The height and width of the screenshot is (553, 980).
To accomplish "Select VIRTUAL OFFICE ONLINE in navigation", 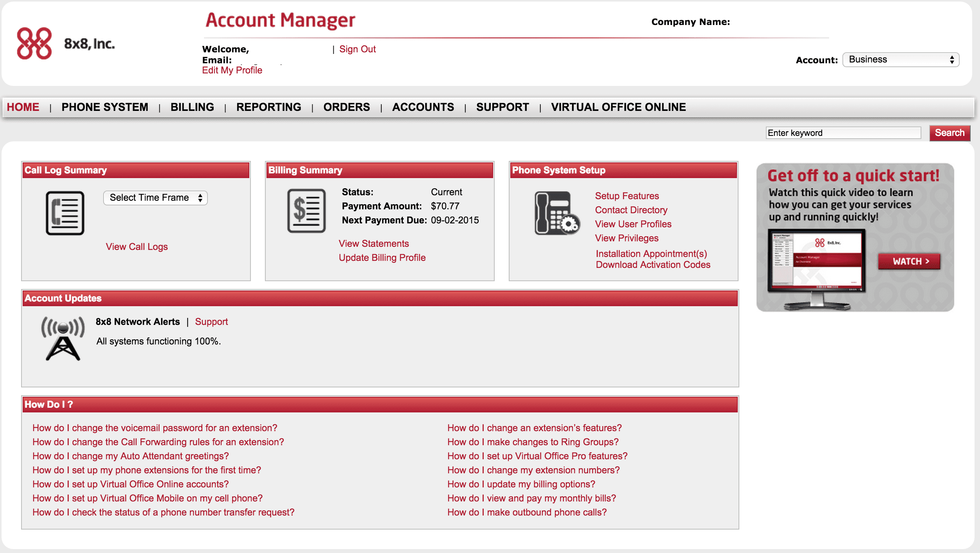I will point(618,107).
